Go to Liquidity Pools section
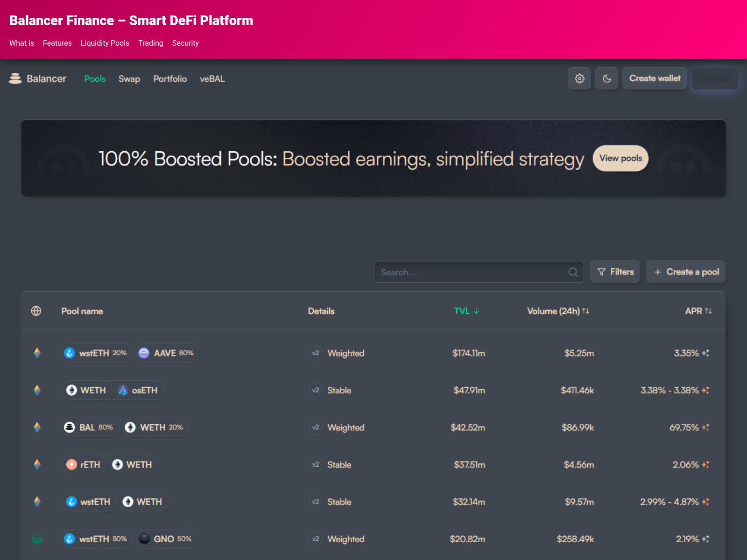Image resolution: width=747 pixels, height=560 pixels. click(x=105, y=43)
